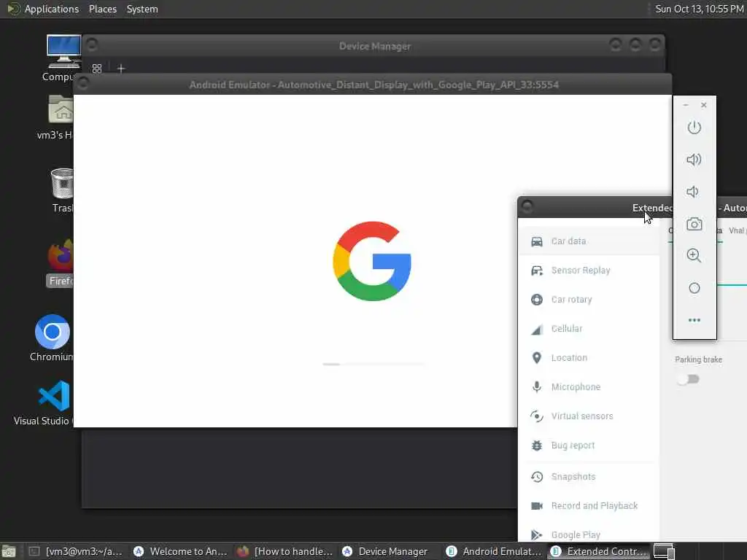
Task: Open the System menu
Action: click(142, 9)
